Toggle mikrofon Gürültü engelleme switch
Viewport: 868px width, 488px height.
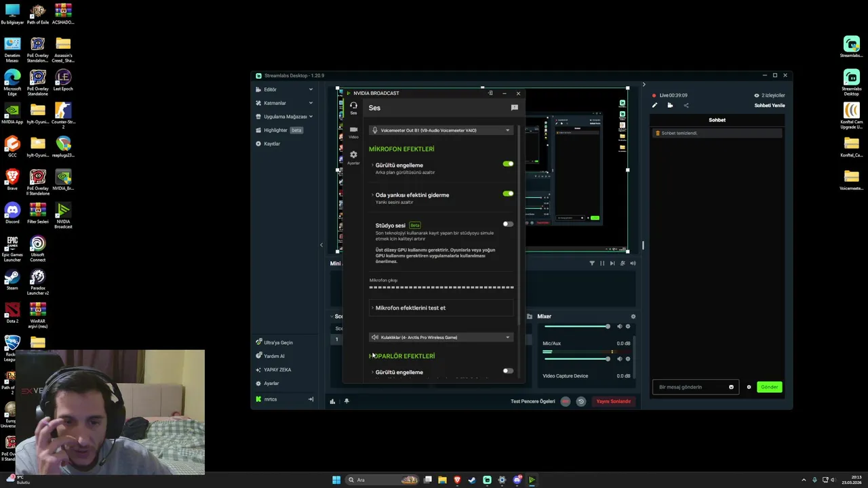(x=508, y=164)
